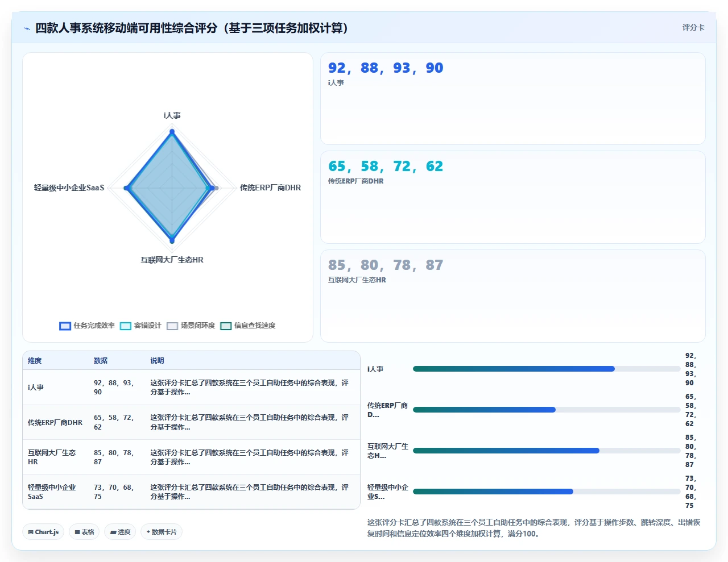Screen dimensions: 728x562
Task: Click the i人事 progress bar
Action: click(x=547, y=369)
